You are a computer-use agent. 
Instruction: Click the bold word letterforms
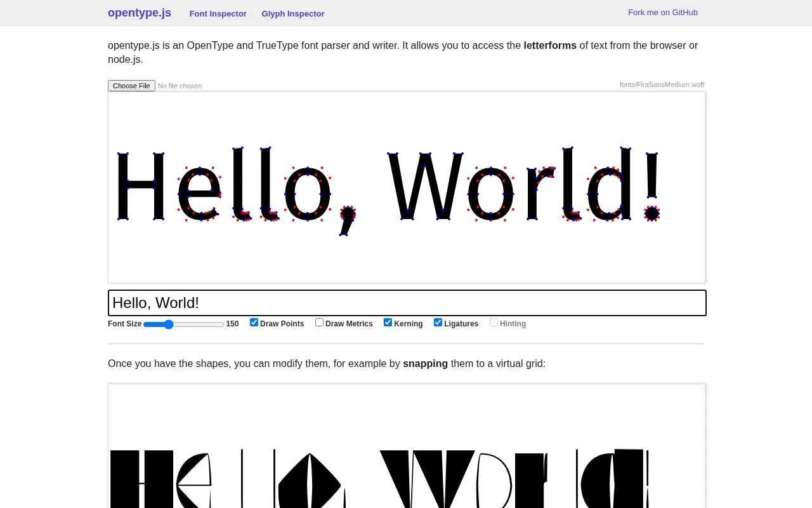(550, 46)
